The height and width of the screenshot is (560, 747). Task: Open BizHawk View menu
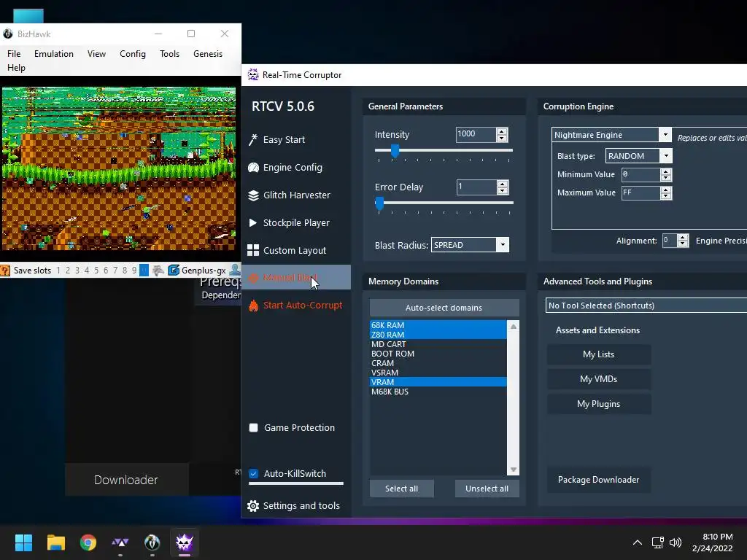click(x=97, y=54)
